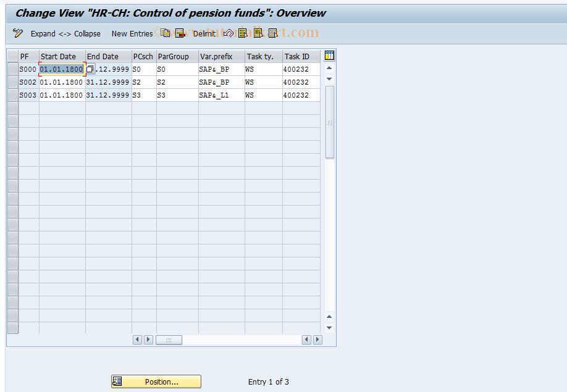
Task: Click the Task ty. column header
Action: 263,56
